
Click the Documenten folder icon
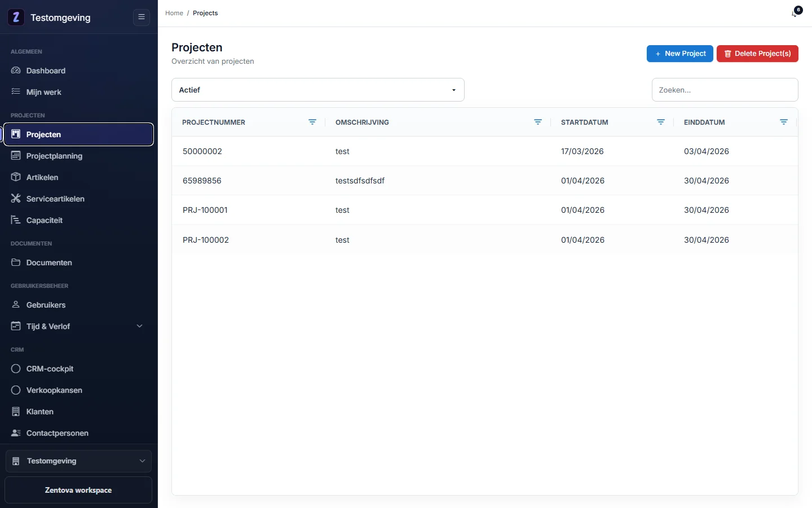tap(16, 262)
